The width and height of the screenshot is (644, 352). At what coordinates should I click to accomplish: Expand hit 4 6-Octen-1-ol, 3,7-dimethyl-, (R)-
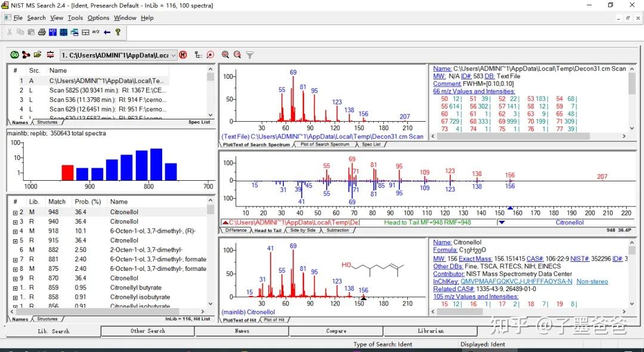pyautogui.click(x=15, y=231)
